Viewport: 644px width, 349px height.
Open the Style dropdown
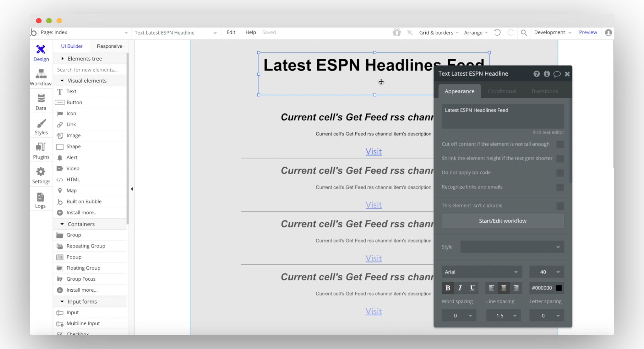512,247
